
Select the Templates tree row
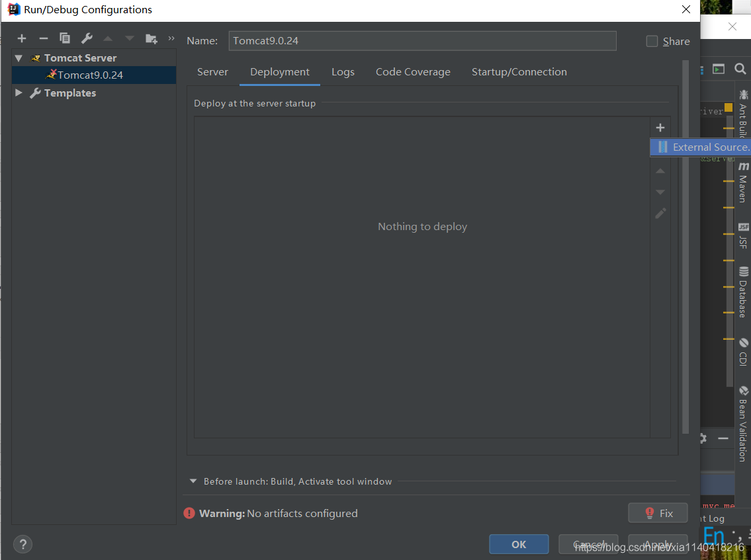coord(94,93)
